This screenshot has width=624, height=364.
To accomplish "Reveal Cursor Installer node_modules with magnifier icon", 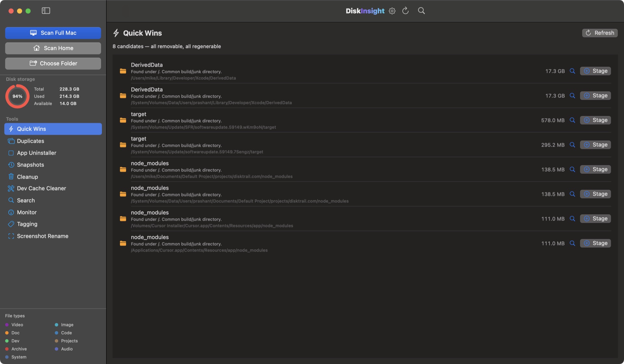I will pos(572,219).
